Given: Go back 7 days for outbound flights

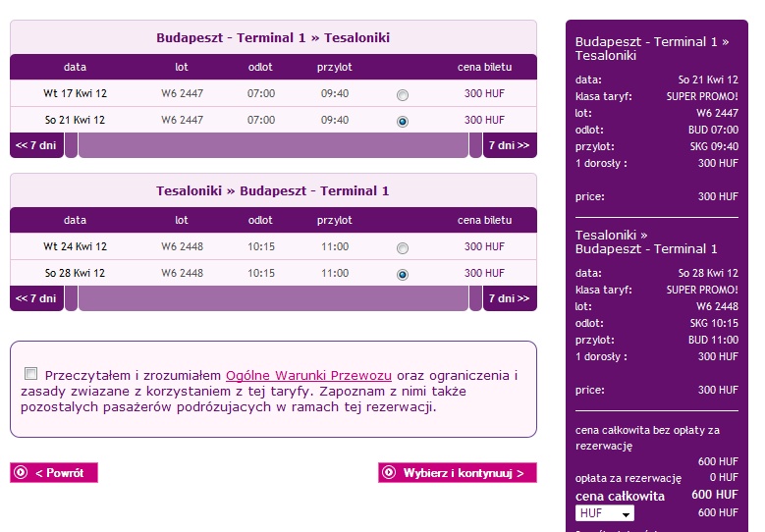Looking at the screenshot, I should (36, 145).
